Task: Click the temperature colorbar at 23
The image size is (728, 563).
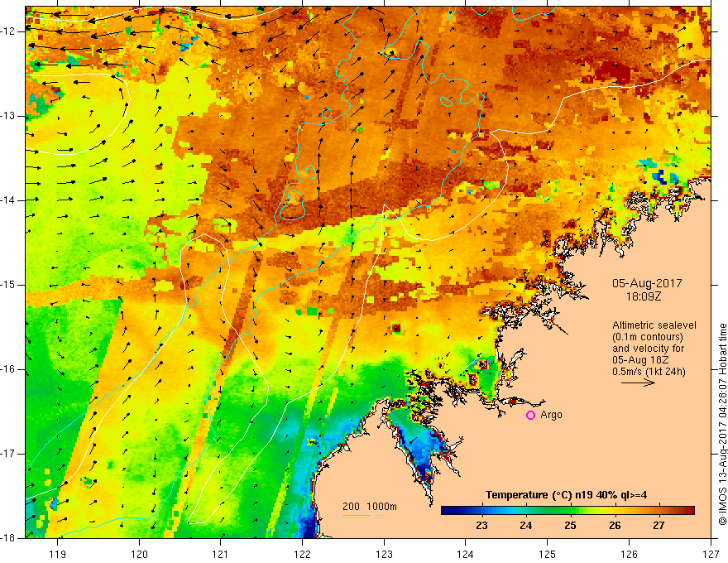Action: (482, 511)
